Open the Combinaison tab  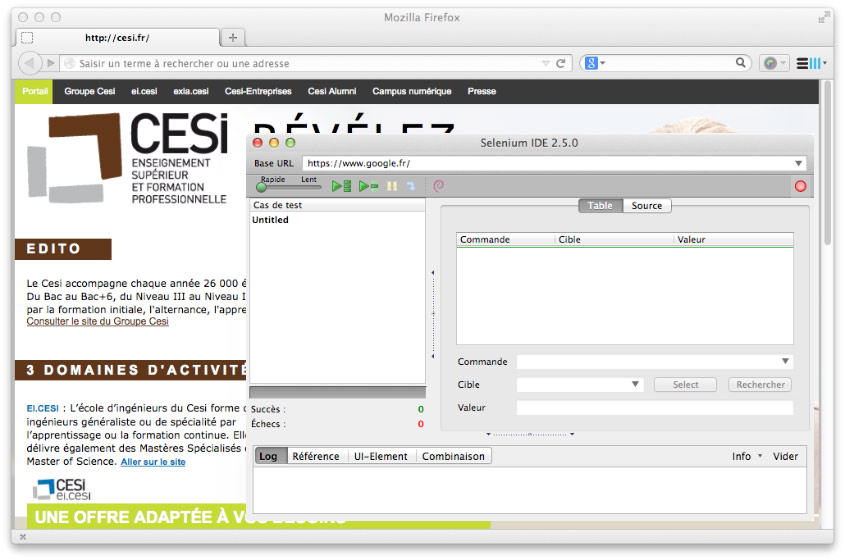click(x=453, y=456)
